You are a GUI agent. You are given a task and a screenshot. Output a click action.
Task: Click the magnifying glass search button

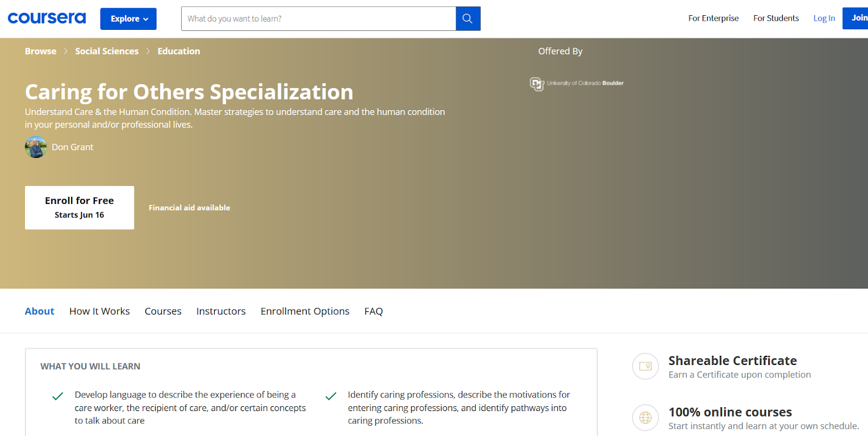[468, 18]
